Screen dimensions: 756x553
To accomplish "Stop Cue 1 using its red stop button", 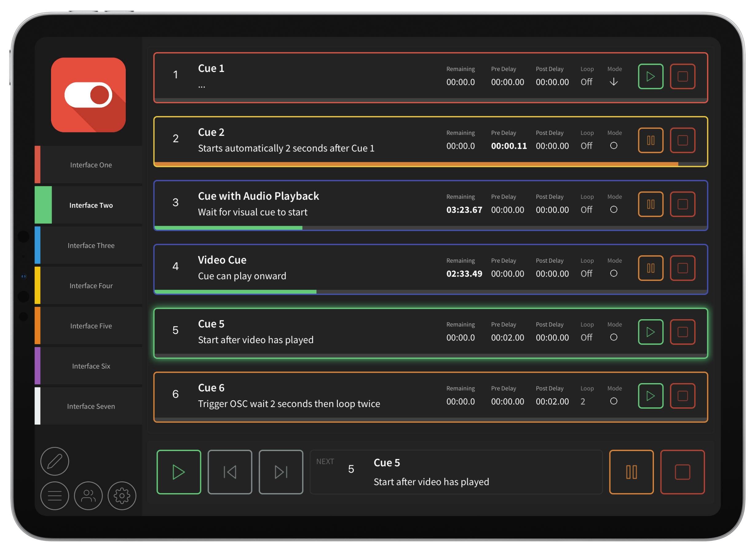I will [682, 76].
